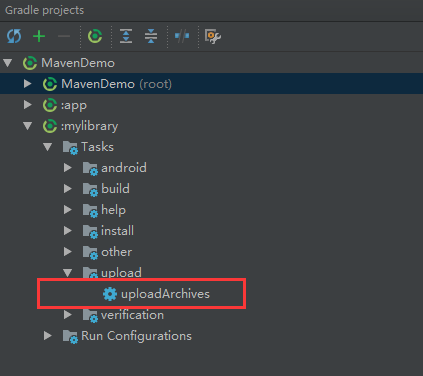Collapse the upload folder arrow
Viewport: 423px width, 376px height.
[x=68, y=273]
